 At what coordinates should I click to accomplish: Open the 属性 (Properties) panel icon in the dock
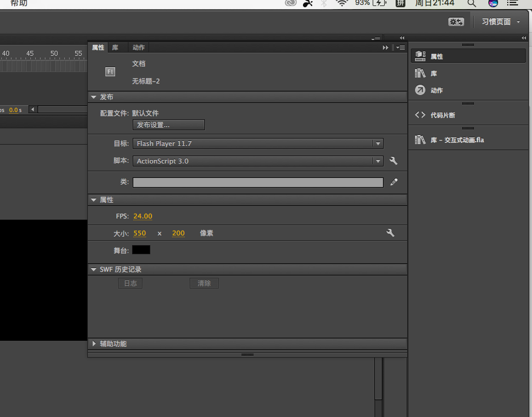click(421, 56)
